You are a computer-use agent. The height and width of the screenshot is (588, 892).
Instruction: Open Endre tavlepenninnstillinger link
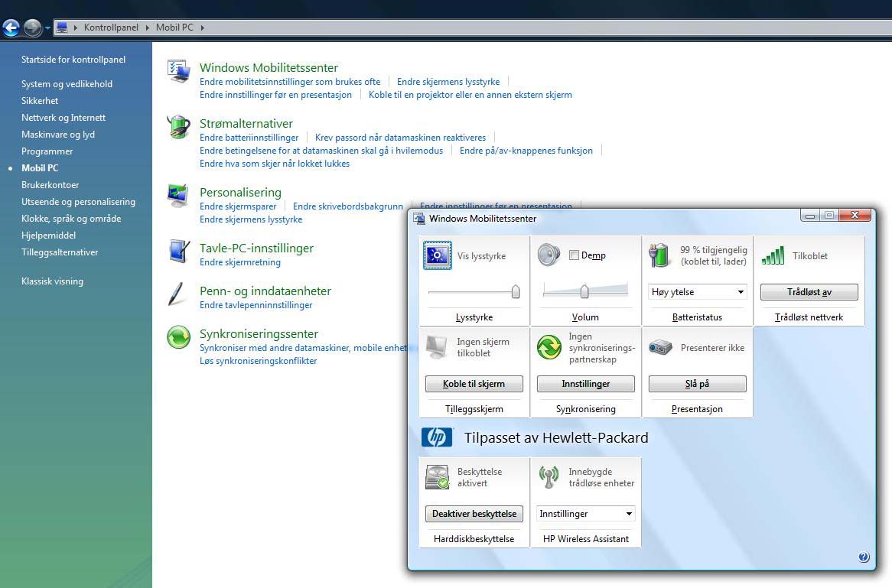(x=256, y=305)
